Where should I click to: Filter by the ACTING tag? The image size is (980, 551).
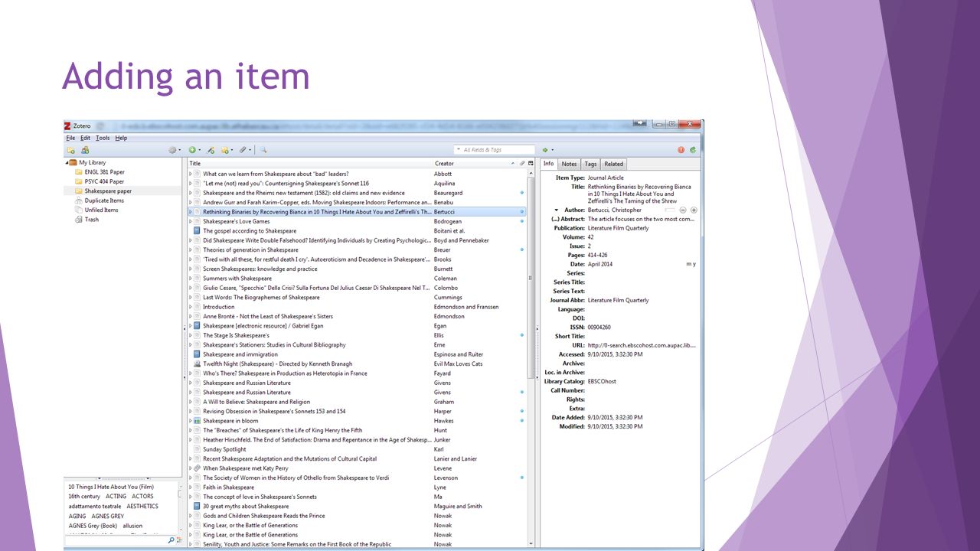[116, 497]
